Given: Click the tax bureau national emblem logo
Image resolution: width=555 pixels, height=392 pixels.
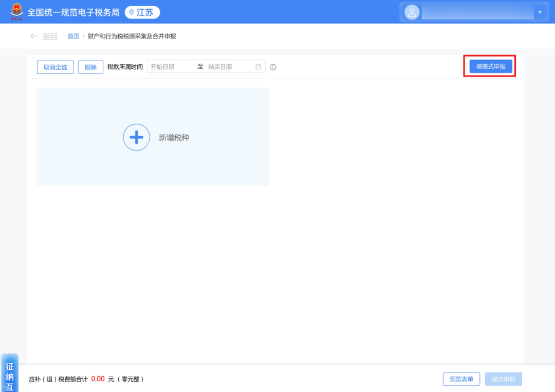Looking at the screenshot, I should point(16,12).
